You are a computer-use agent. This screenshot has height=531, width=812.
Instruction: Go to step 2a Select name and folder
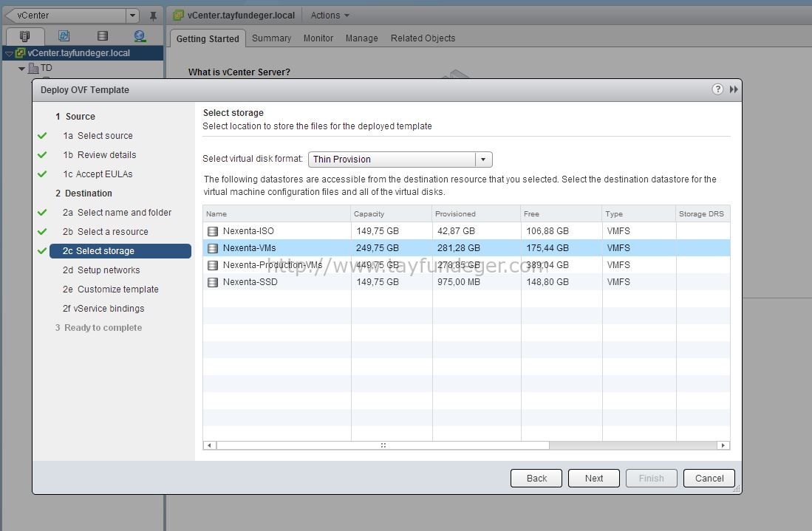pos(117,212)
